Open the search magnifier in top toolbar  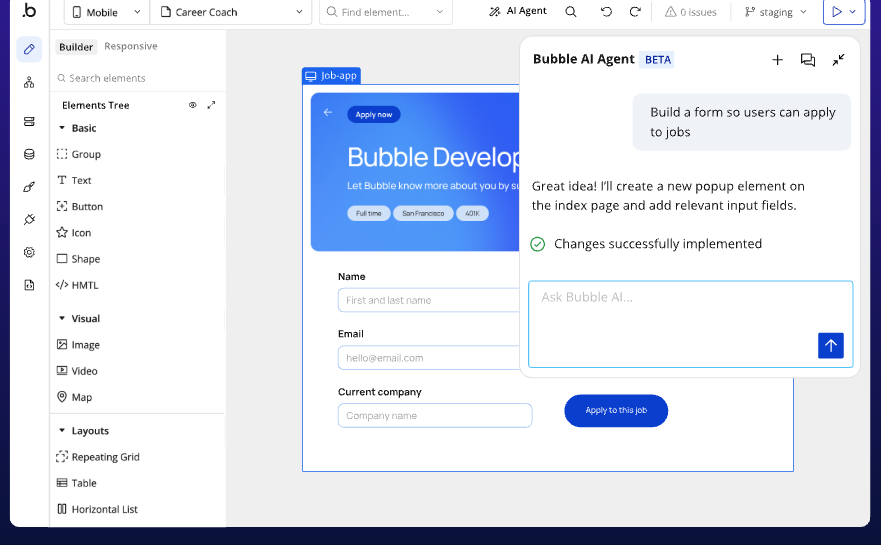(x=570, y=12)
